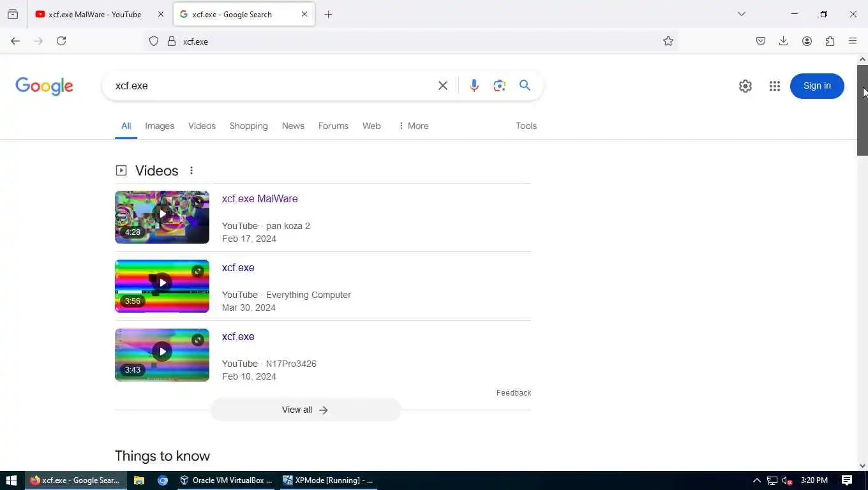The width and height of the screenshot is (868, 490).
Task: Show hidden system tray icons
Action: pyautogui.click(x=757, y=480)
